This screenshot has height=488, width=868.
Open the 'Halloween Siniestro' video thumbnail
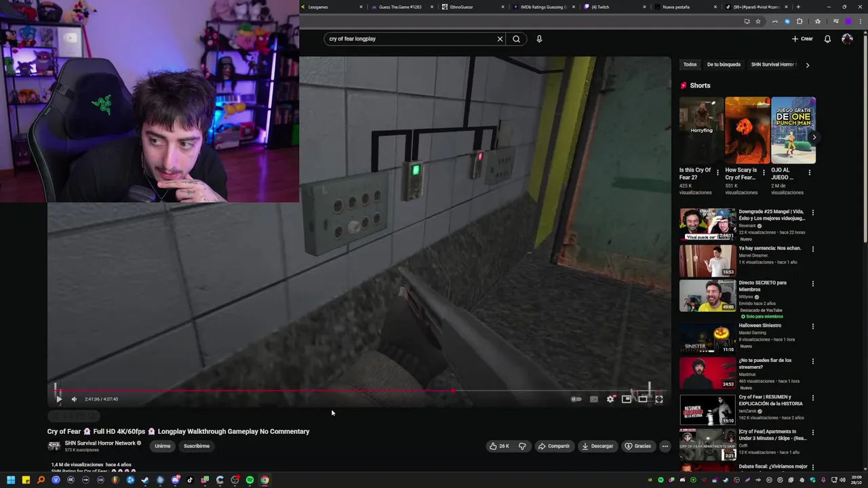coord(707,338)
